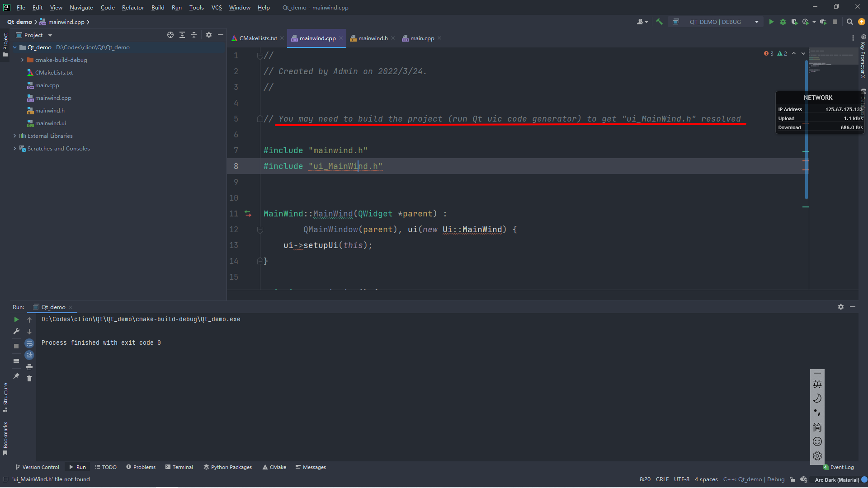The width and height of the screenshot is (868, 488).
Task: Click the locate-in-project target icon
Action: (x=170, y=35)
